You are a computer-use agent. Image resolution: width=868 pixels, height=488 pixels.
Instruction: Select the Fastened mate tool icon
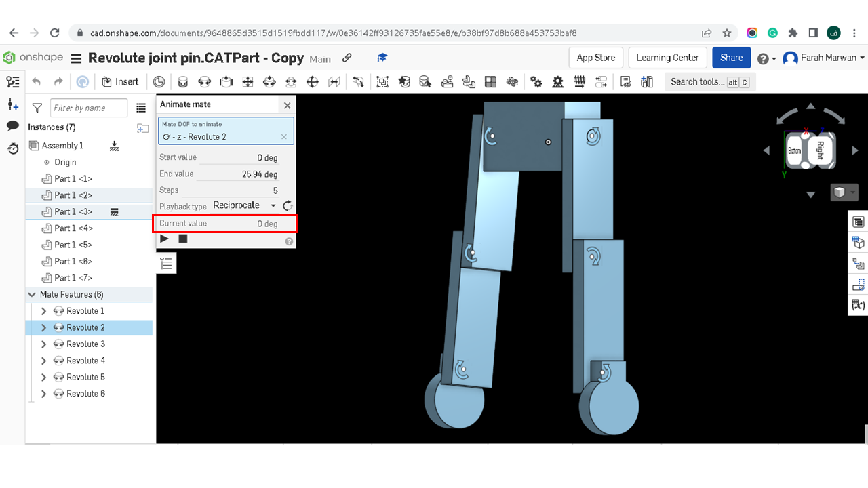(182, 82)
